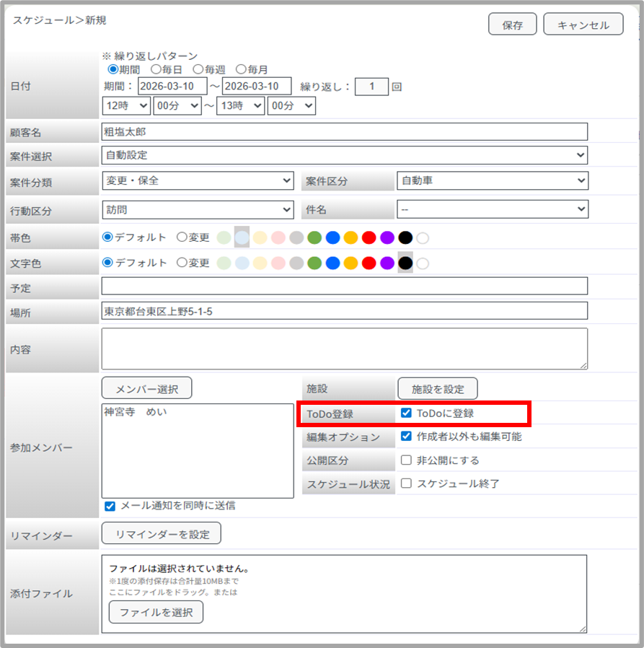Uncheck the ToDoに登録 checkbox

pos(406,413)
